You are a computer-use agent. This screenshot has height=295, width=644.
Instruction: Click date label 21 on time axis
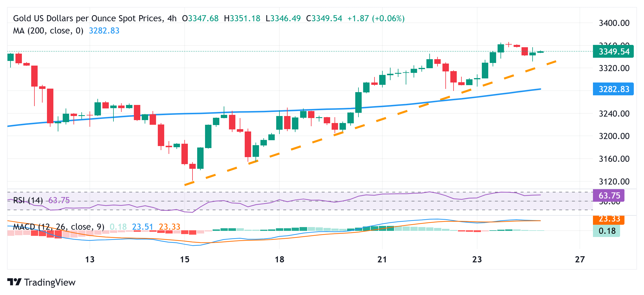tap(382, 259)
